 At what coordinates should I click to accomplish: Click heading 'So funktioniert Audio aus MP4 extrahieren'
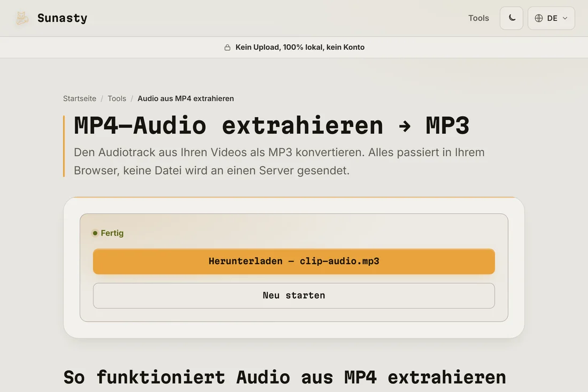click(284, 378)
